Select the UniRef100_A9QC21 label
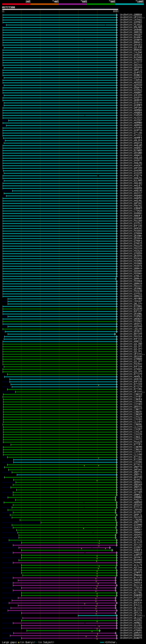Viewport: 146px width, 644px height. coord(131,342)
